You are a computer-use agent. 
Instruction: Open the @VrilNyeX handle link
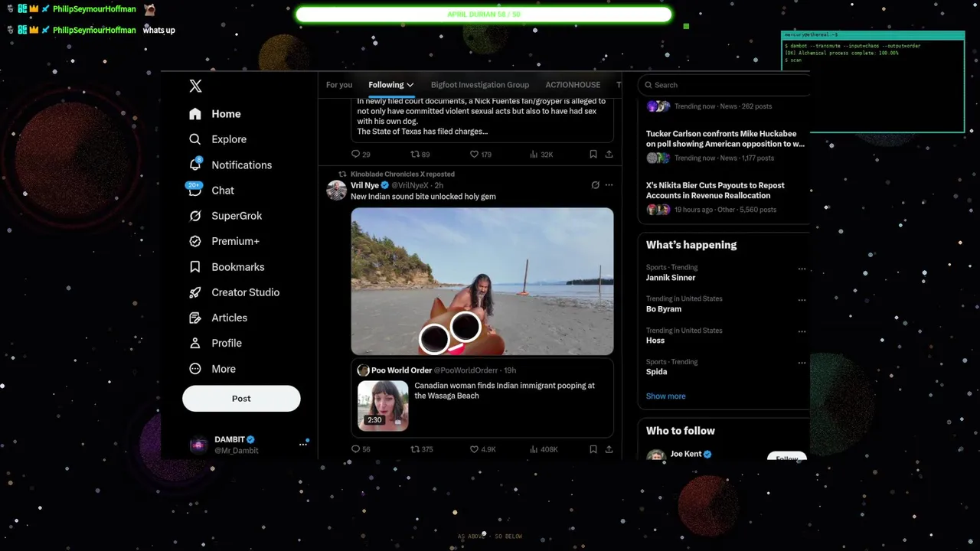click(x=410, y=185)
